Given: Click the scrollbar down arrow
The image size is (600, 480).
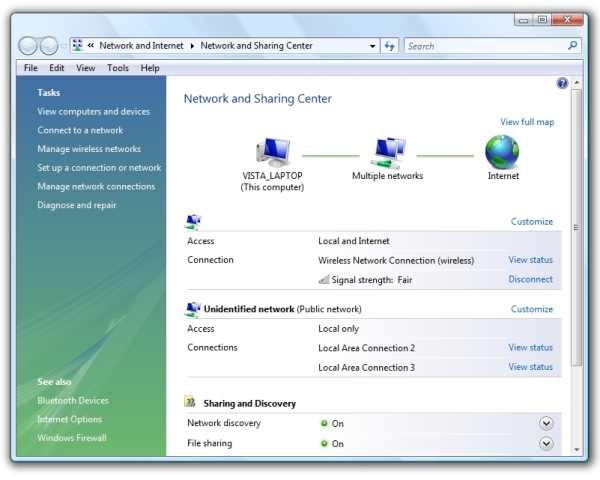Looking at the screenshot, I should 577,450.
